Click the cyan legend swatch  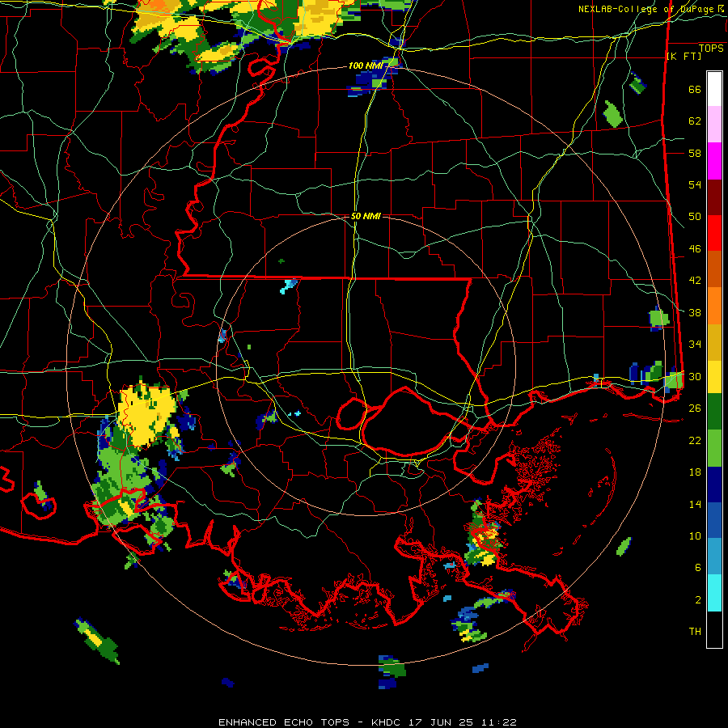(x=714, y=593)
